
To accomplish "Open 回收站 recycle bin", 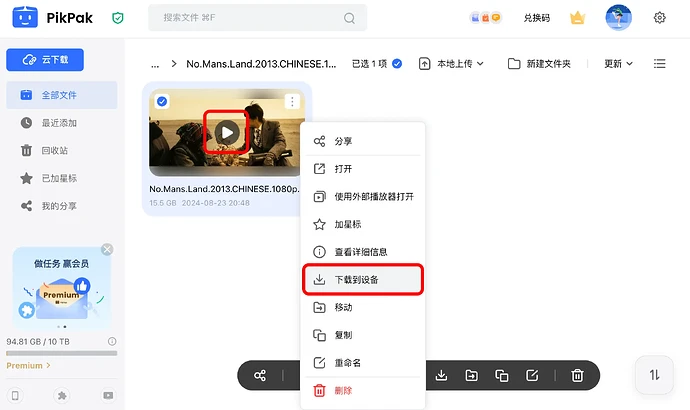I will tap(62, 150).
